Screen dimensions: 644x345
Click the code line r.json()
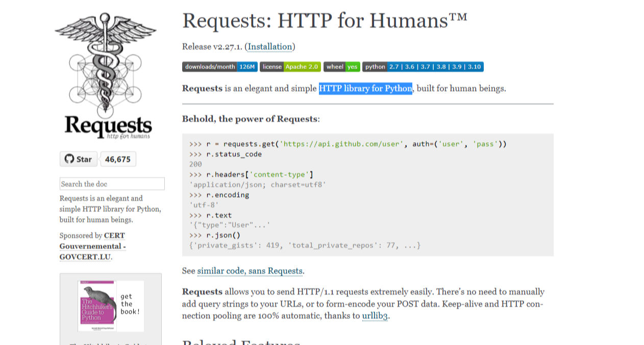coord(214,235)
